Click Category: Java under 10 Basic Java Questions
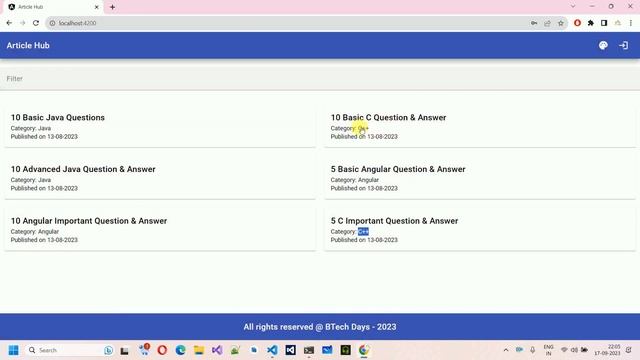The image size is (640, 360). pos(31,128)
